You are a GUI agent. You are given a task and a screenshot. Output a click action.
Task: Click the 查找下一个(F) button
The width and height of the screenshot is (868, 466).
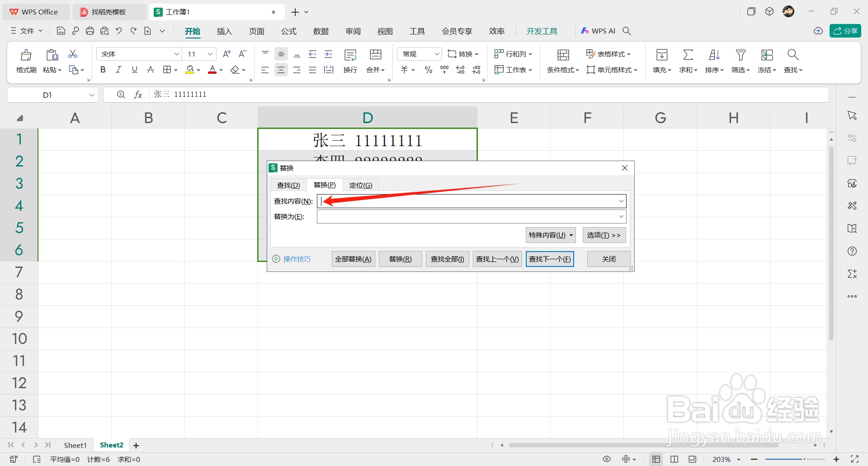click(x=550, y=259)
